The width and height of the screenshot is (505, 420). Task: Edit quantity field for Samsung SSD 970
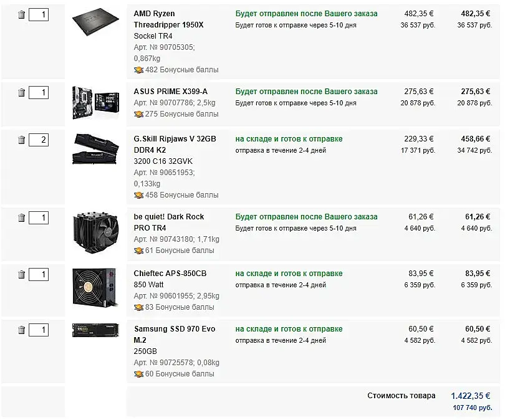point(39,330)
